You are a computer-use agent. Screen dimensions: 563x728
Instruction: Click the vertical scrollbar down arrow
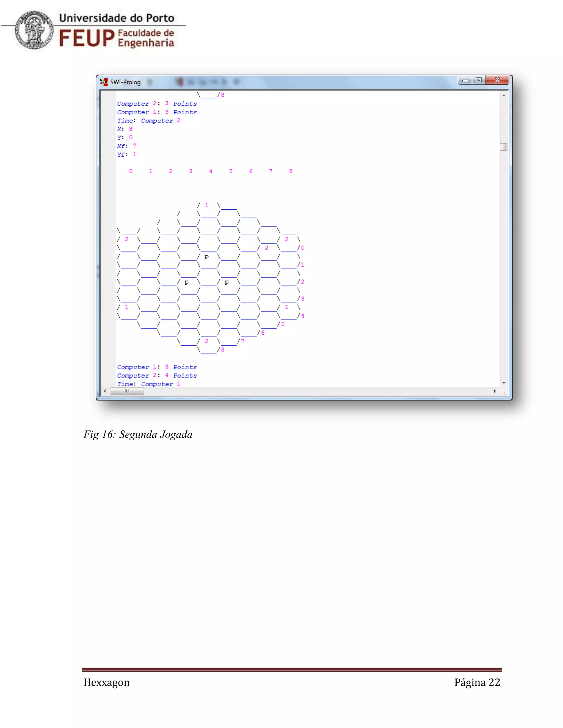[x=504, y=383]
